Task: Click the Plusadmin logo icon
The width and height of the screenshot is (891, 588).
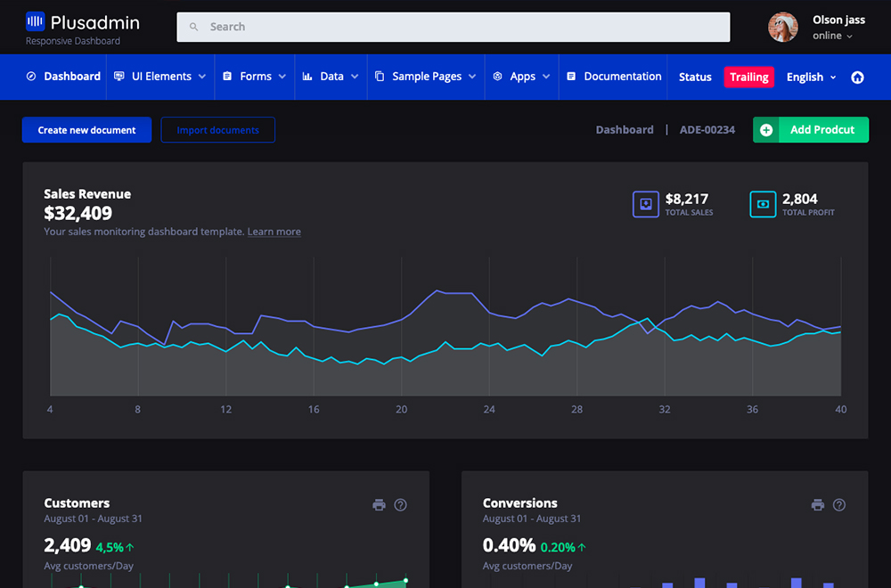Action: [36, 22]
